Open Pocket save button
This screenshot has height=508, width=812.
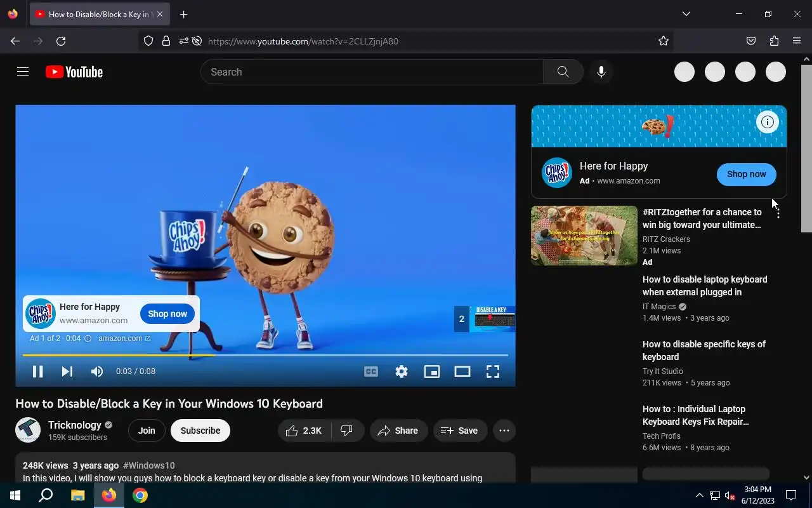point(751,41)
